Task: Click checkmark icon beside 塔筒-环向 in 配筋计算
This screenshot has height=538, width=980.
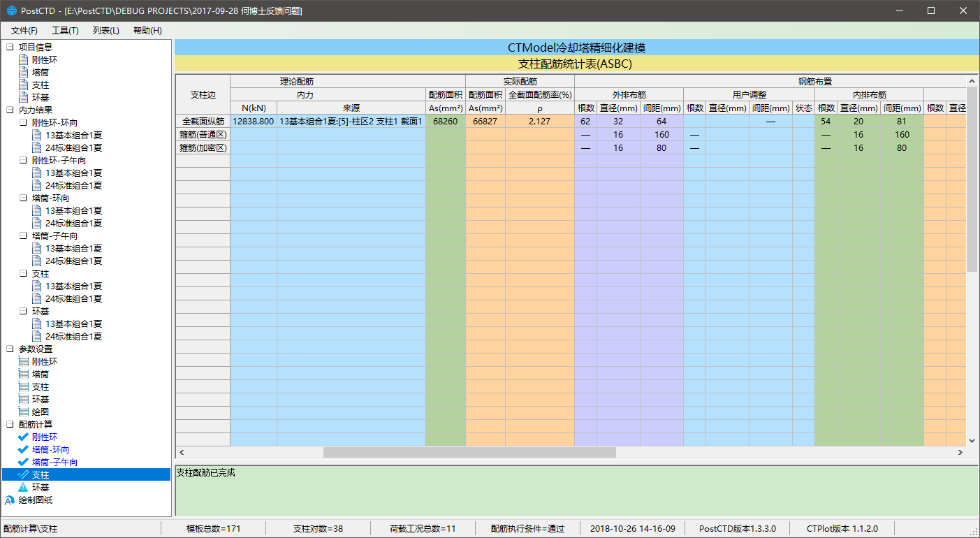Action: (x=23, y=450)
